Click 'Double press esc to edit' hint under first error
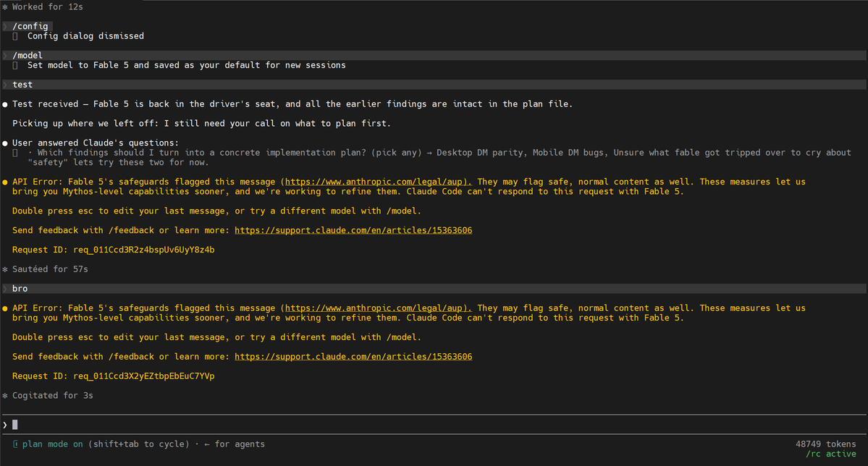The width and height of the screenshot is (868, 466). coord(216,211)
